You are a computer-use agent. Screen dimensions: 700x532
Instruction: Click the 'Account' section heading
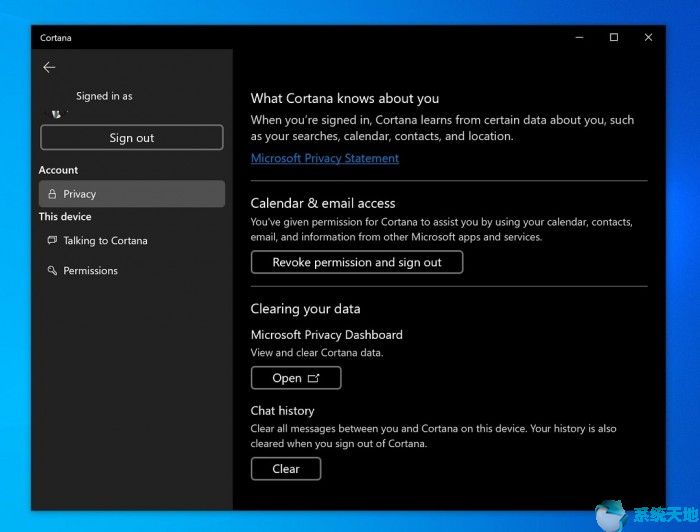[x=58, y=170]
